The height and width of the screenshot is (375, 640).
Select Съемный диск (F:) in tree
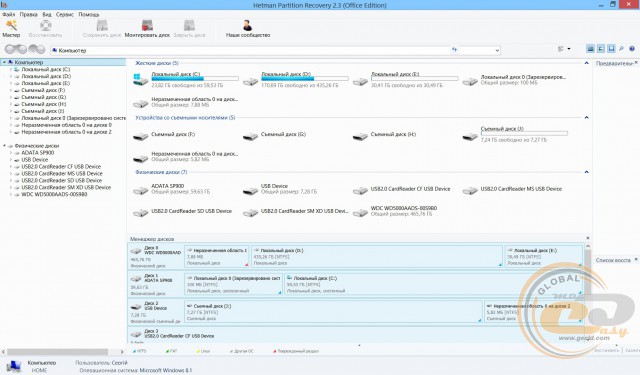(43, 90)
